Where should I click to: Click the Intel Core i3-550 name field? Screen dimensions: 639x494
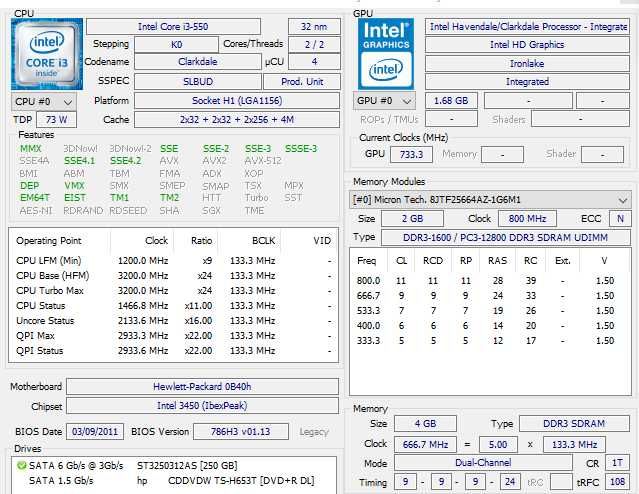pyautogui.click(x=173, y=27)
